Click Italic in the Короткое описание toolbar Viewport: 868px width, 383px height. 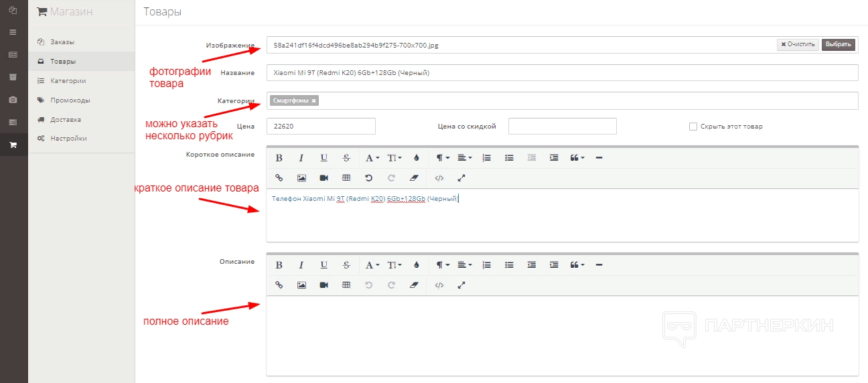(301, 158)
